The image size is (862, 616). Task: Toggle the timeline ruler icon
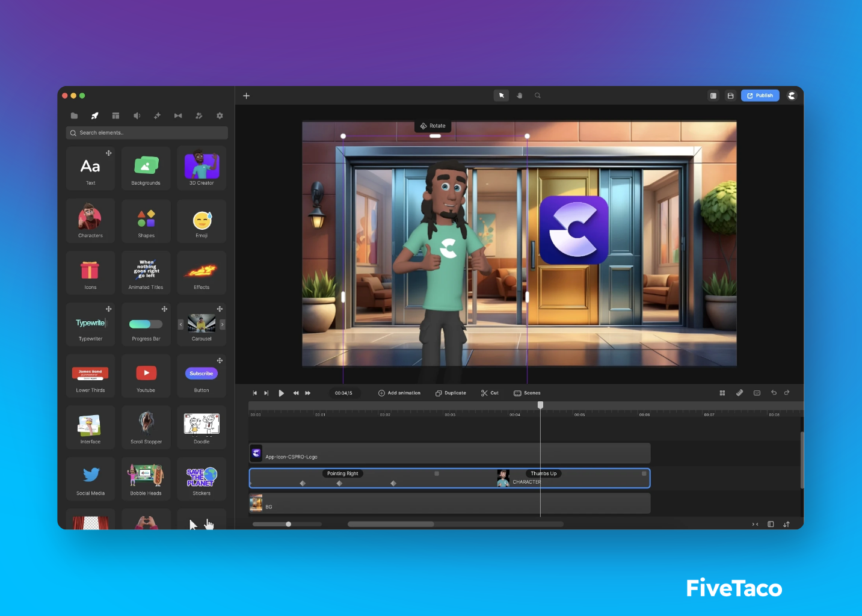point(739,393)
